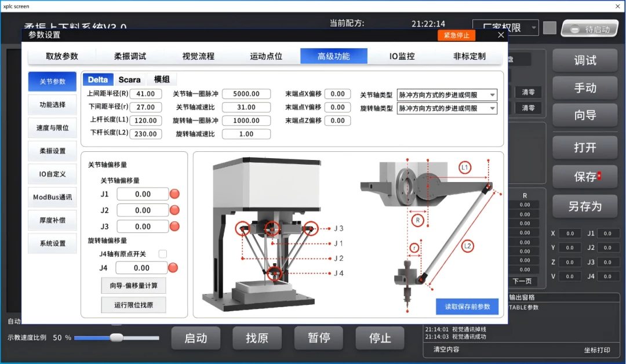Click the red indicator next to J1 offset
The width and height of the screenshot is (626, 364).
pyautogui.click(x=174, y=194)
